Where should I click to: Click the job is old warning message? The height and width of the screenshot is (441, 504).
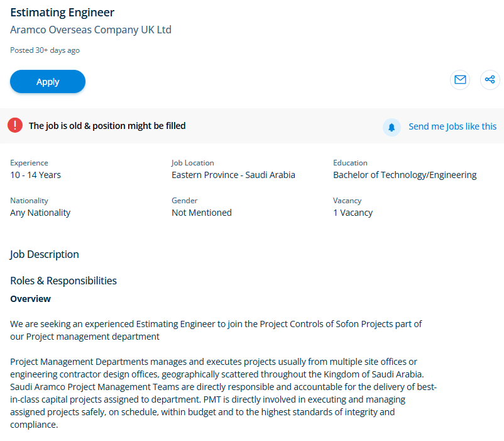pyautogui.click(x=107, y=126)
